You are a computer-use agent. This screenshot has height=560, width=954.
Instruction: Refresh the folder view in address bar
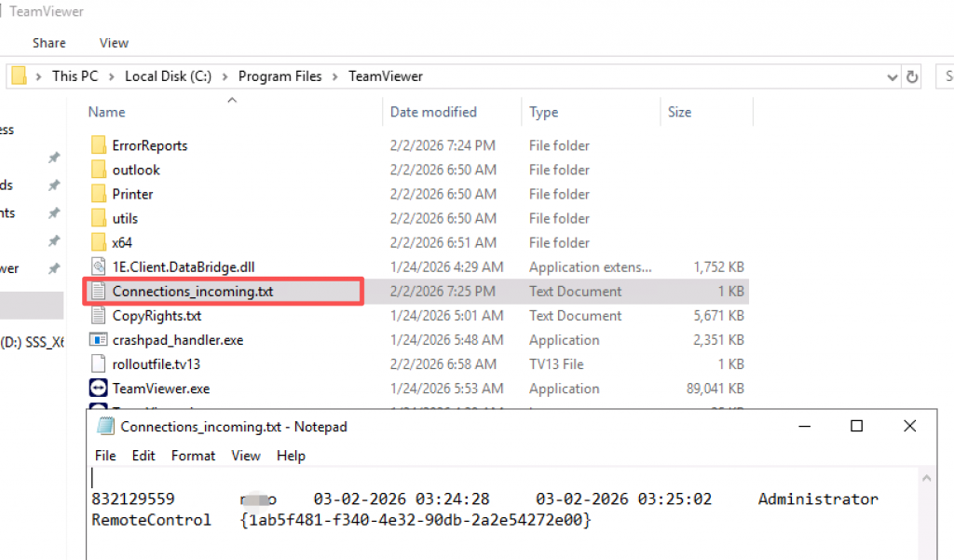click(912, 76)
